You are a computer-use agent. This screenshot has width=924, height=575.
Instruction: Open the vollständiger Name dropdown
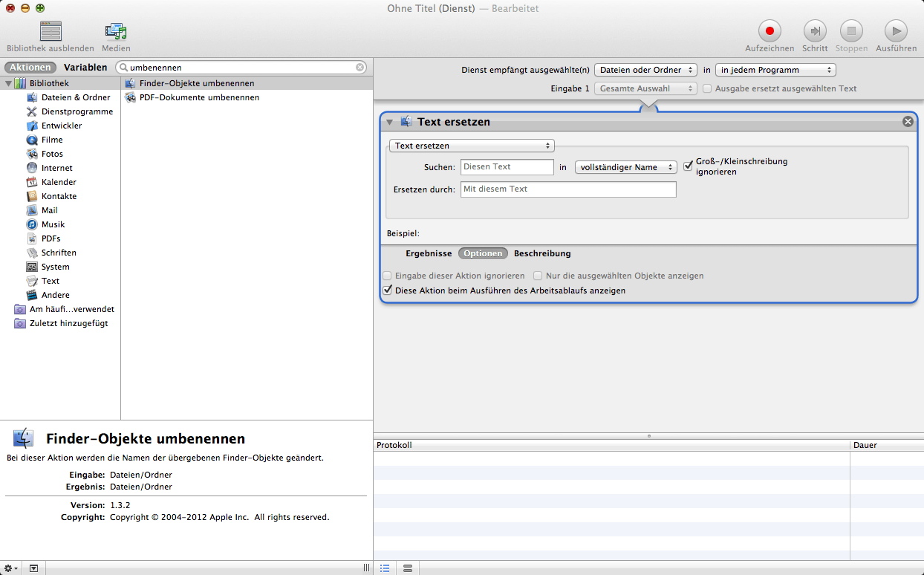pos(625,167)
